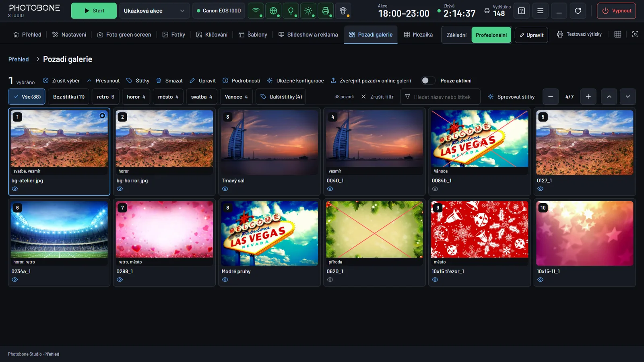Click the globe network status icon

point(273,11)
